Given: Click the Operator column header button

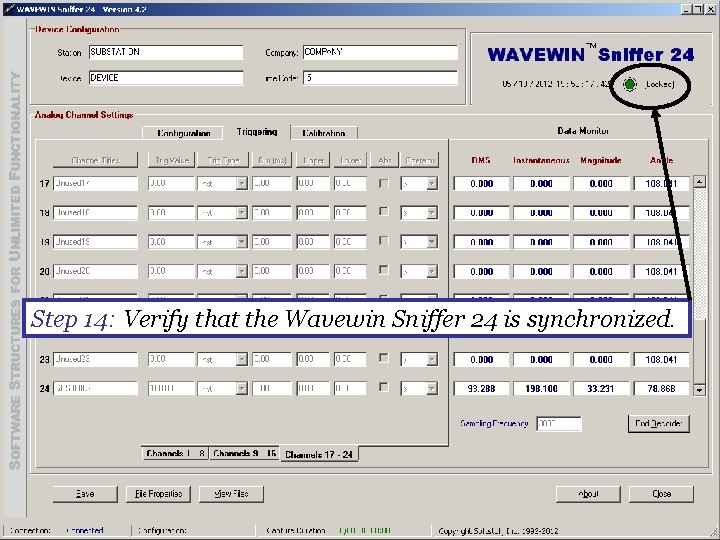Looking at the screenshot, I should click(x=419, y=160).
